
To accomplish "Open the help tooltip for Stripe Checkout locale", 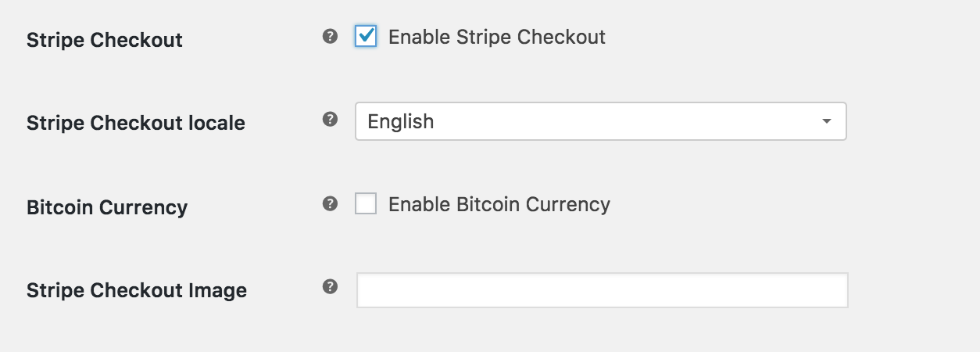I will tap(331, 119).
